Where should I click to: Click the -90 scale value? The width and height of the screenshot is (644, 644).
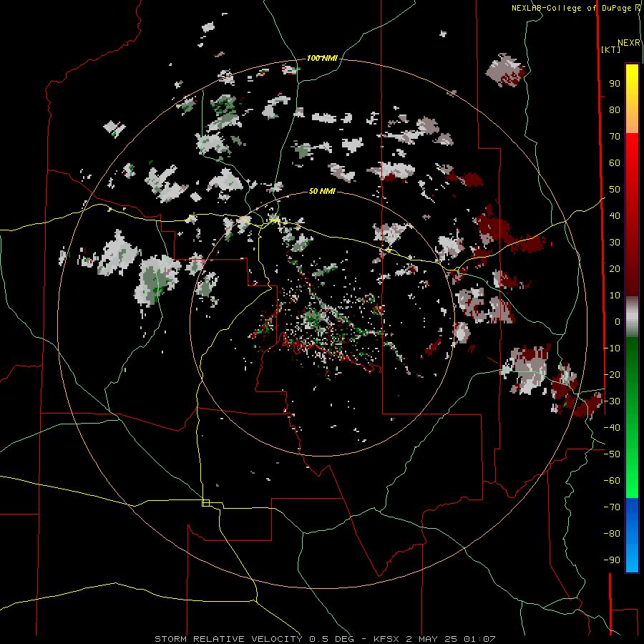[612, 560]
